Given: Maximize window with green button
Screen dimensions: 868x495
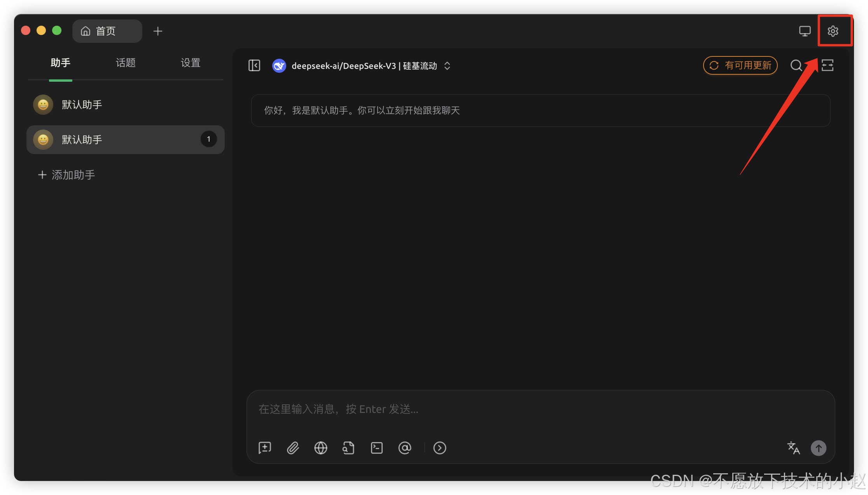Looking at the screenshot, I should (57, 31).
